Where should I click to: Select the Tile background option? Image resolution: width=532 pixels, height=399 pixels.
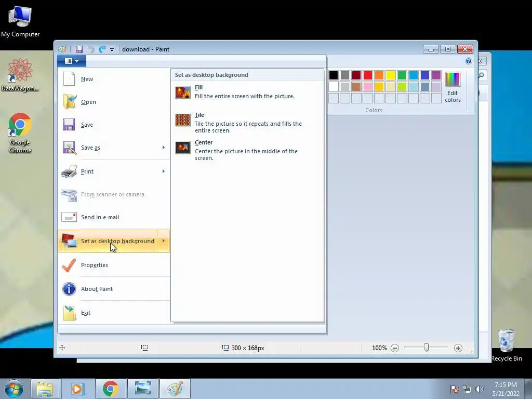247,123
